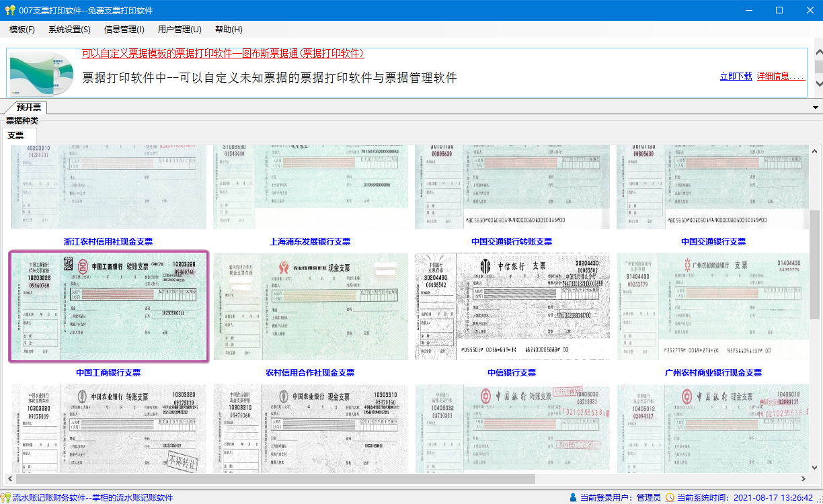
Task: Select the 支票 category tab
Action: point(16,134)
